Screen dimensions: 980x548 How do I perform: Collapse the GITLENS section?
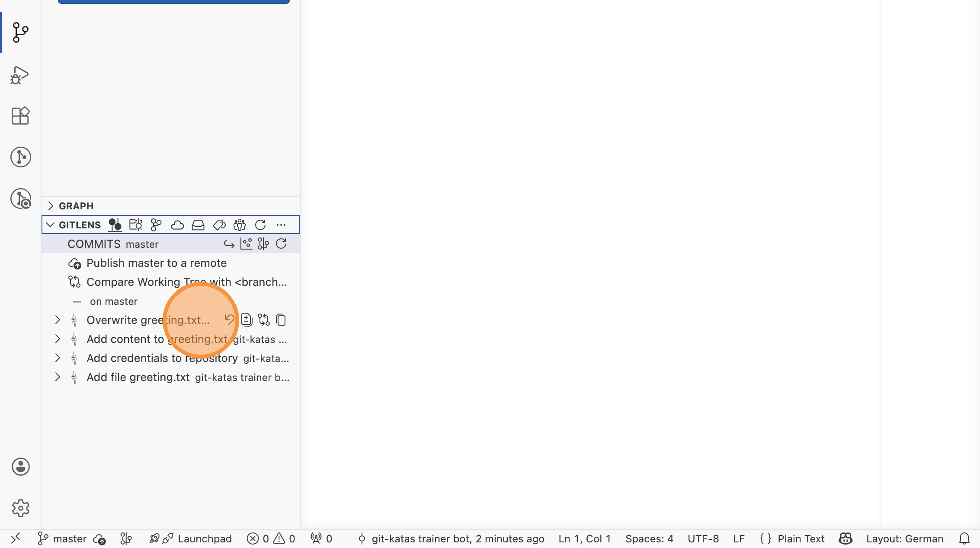pyautogui.click(x=51, y=225)
